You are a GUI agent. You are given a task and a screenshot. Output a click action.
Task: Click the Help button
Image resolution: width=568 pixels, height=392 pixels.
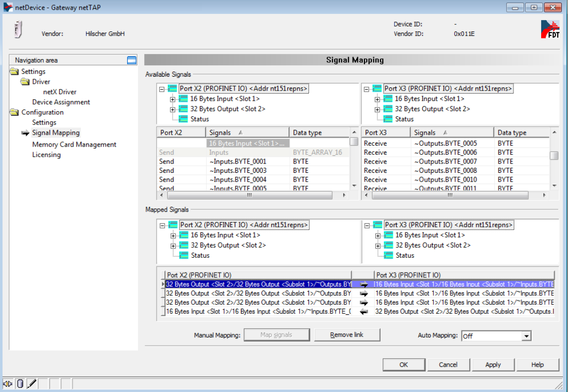[x=538, y=365]
